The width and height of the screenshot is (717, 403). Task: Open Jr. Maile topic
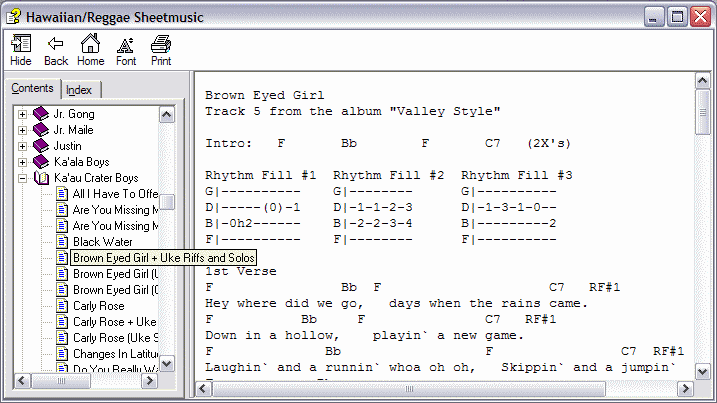pos(74,129)
